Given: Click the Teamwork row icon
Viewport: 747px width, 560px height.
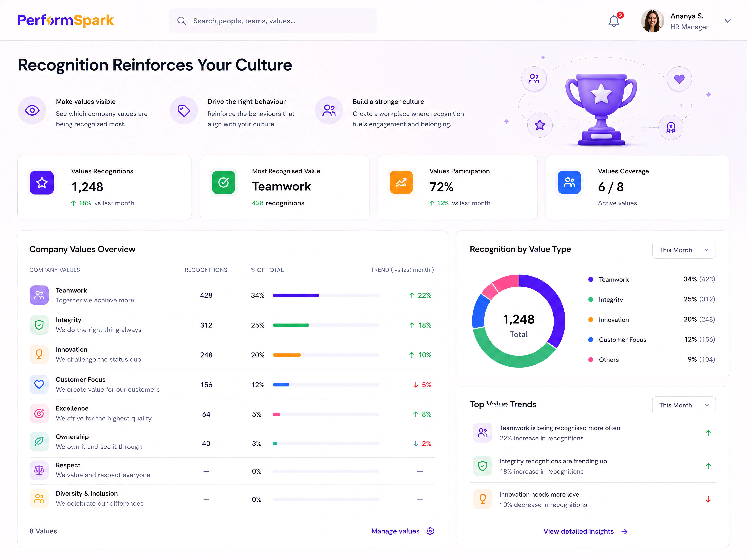Looking at the screenshot, I should [x=39, y=295].
